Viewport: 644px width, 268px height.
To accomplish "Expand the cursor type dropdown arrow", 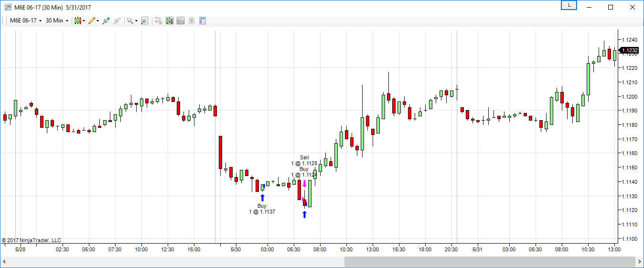I will [x=136, y=21].
